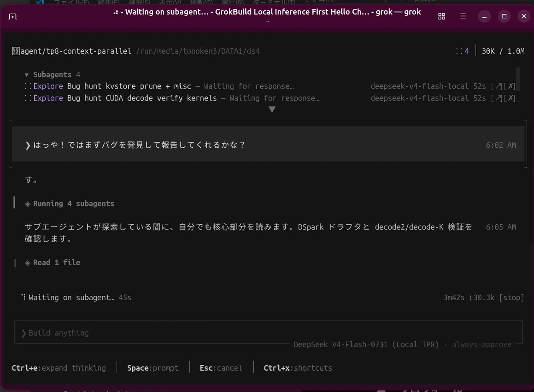This screenshot has height=392, width=534.
Task: Cancel the CUDA decode verify kernels subagent
Action: click(x=511, y=98)
